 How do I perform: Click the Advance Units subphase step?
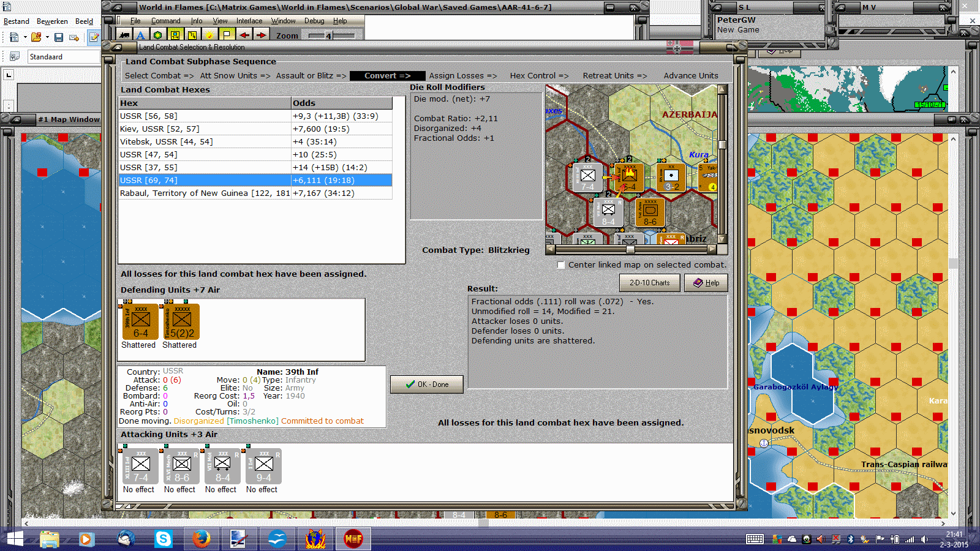coord(691,76)
